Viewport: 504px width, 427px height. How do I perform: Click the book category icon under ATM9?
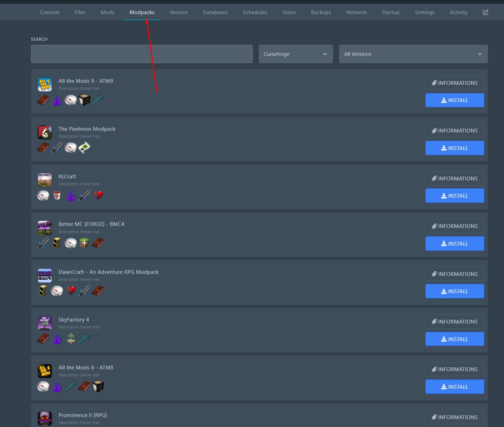(x=43, y=100)
